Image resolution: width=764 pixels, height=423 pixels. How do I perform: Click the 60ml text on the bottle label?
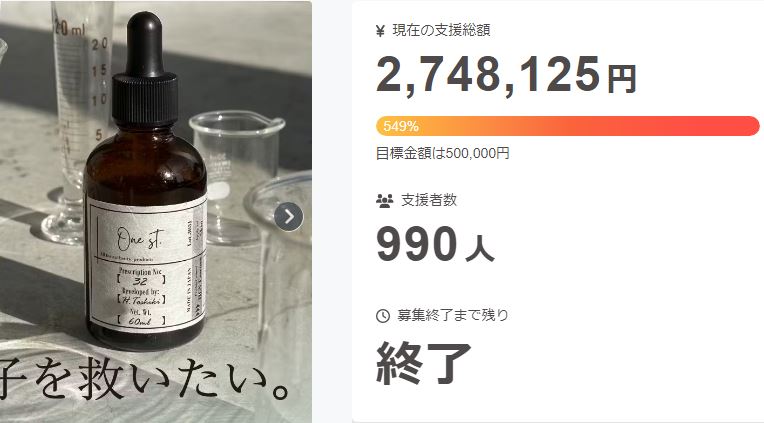click(x=141, y=321)
